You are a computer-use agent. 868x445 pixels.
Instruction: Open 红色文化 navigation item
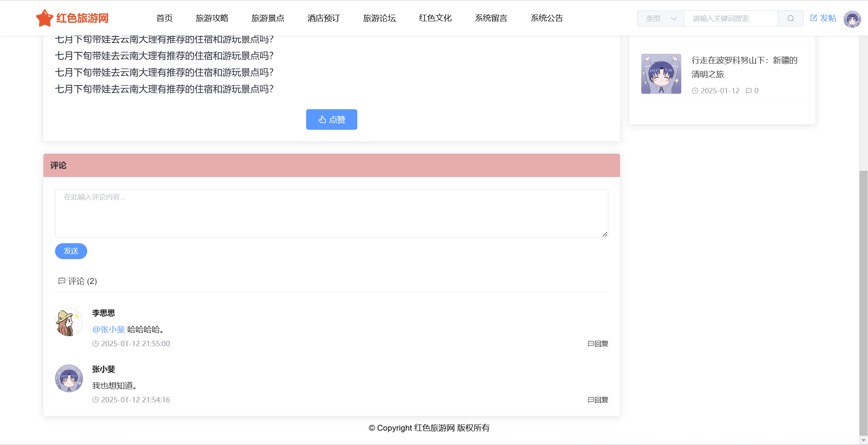[435, 18]
